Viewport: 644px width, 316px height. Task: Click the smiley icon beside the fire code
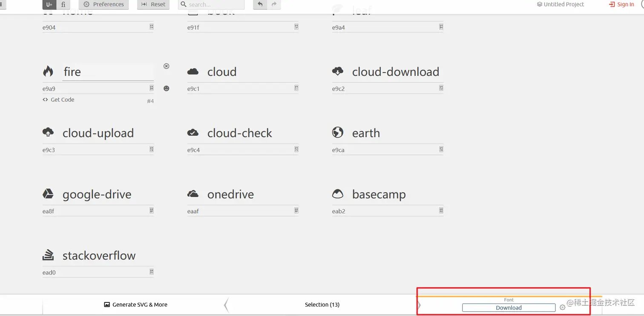pyautogui.click(x=167, y=88)
